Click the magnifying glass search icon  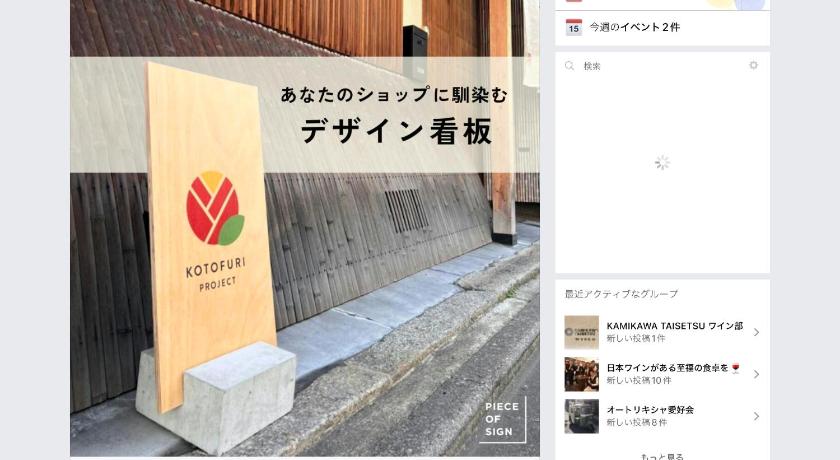coord(569,66)
